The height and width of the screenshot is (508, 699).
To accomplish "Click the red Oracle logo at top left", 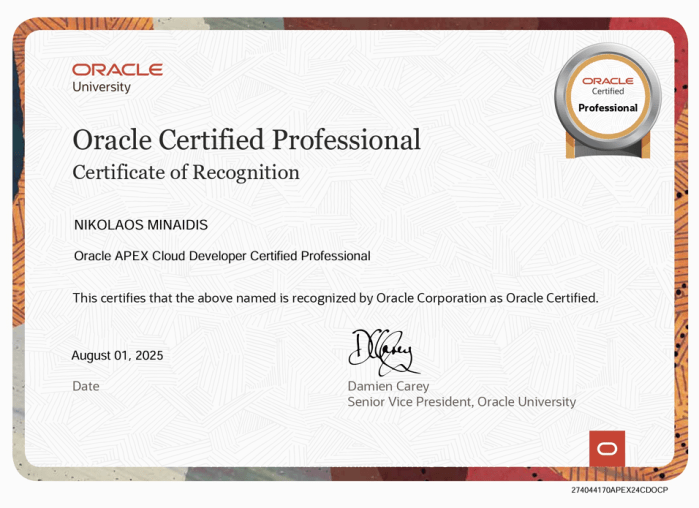I will (117, 69).
